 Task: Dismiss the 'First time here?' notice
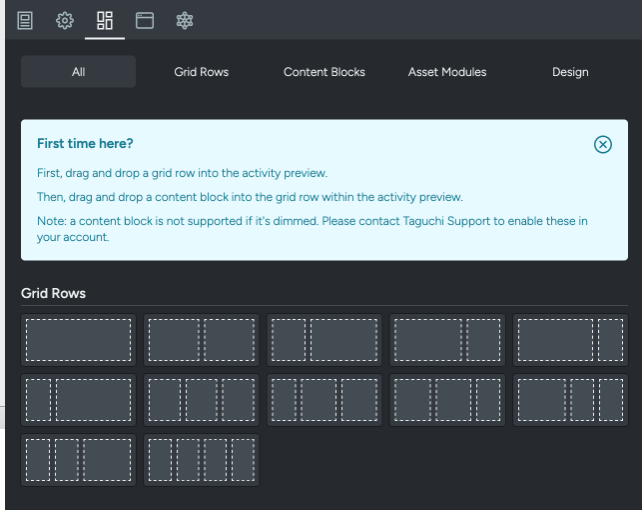click(602, 144)
